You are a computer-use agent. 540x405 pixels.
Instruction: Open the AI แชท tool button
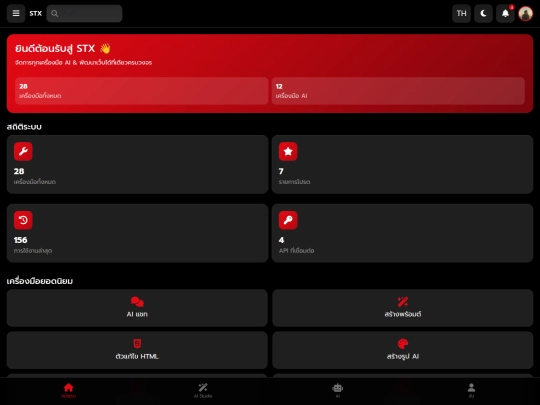pos(137,308)
